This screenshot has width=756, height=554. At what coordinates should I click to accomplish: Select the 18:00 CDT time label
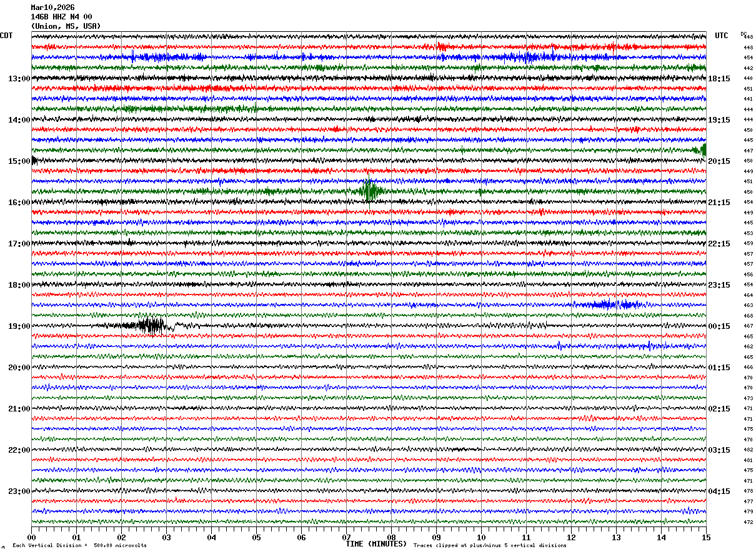pos(19,285)
